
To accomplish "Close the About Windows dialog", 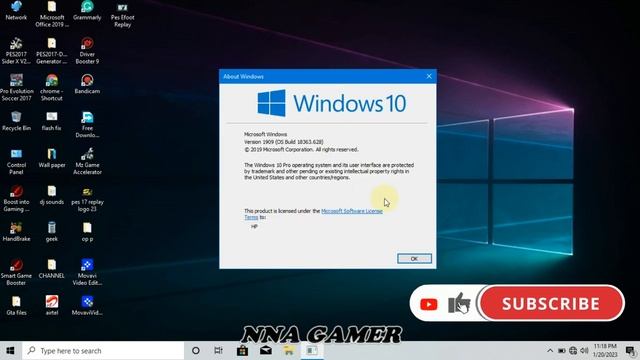I will pyautogui.click(x=429, y=76).
